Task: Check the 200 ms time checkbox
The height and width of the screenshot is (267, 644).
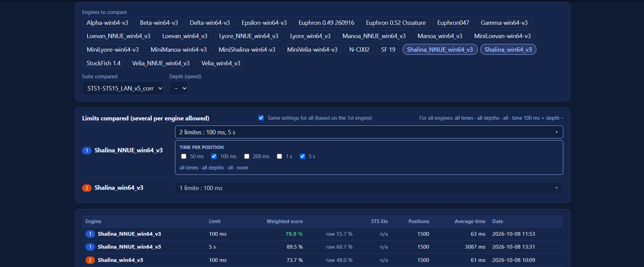Action: 247,156
